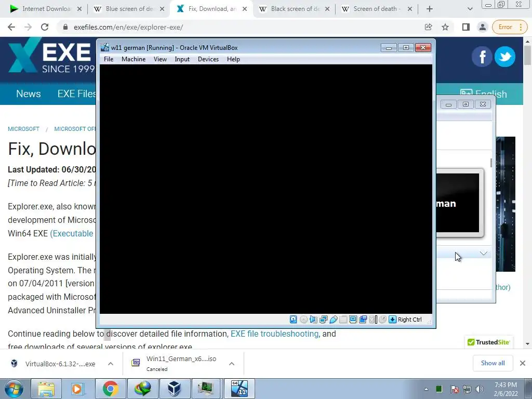532x399 pixels.
Task: Open the Chrome profile avatar icon
Action: coord(483,27)
